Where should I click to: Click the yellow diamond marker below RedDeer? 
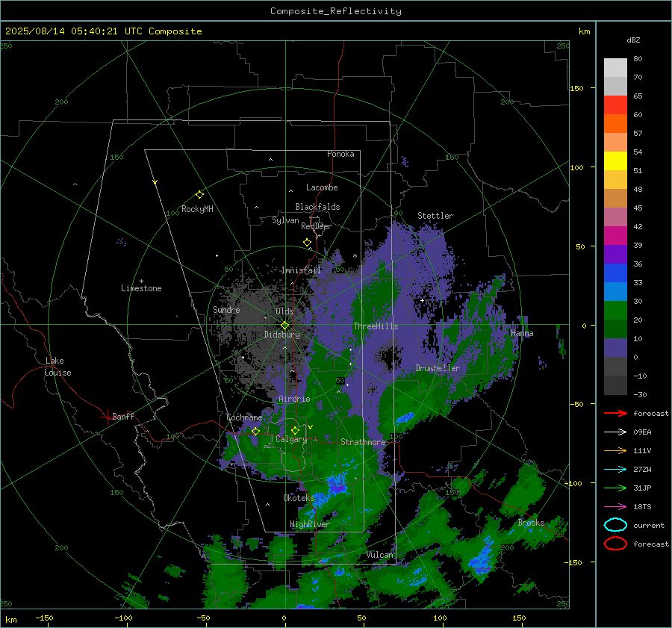[308, 243]
